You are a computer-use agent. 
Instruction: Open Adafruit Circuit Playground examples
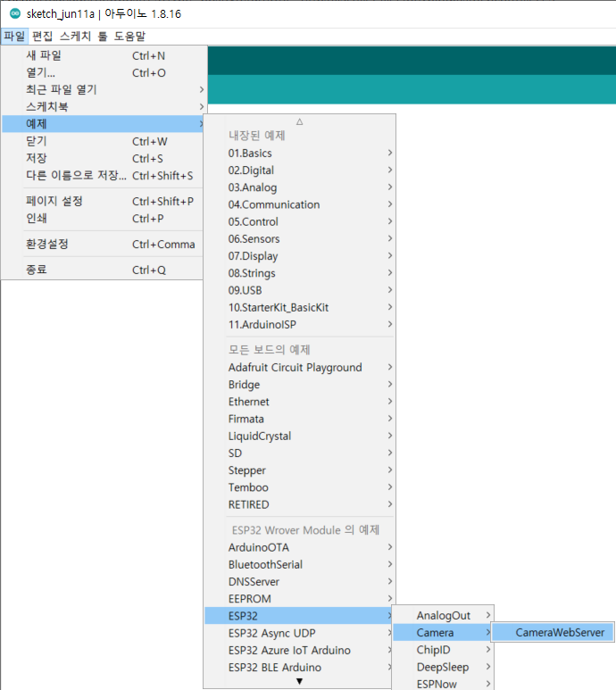(x=300, y=368)
